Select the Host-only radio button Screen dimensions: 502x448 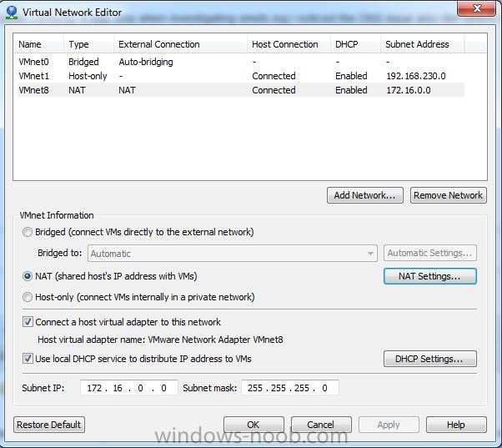point(28,297)
